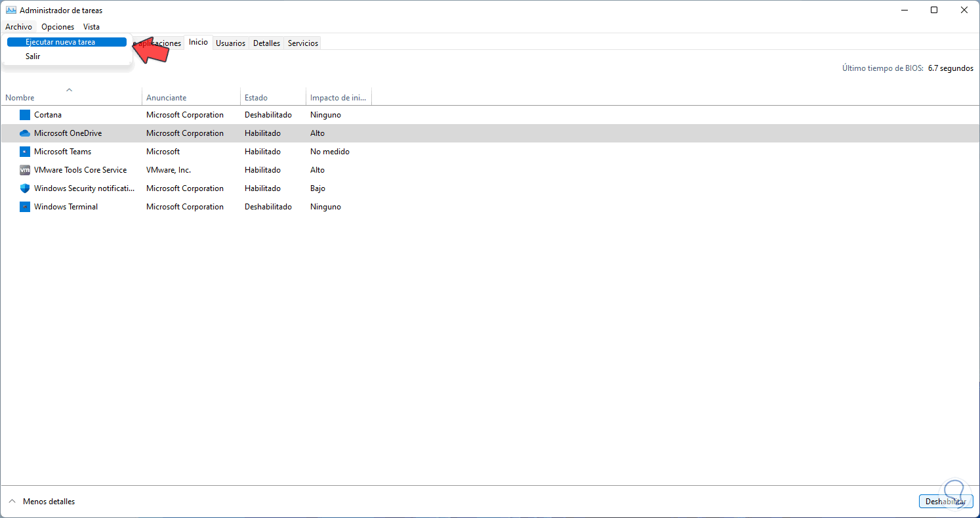The height and width of the screenshot is (518, 980).
Task: Click OneDrive's Microsoft Corporation publisher cell
Action: [x=185, y=133]
